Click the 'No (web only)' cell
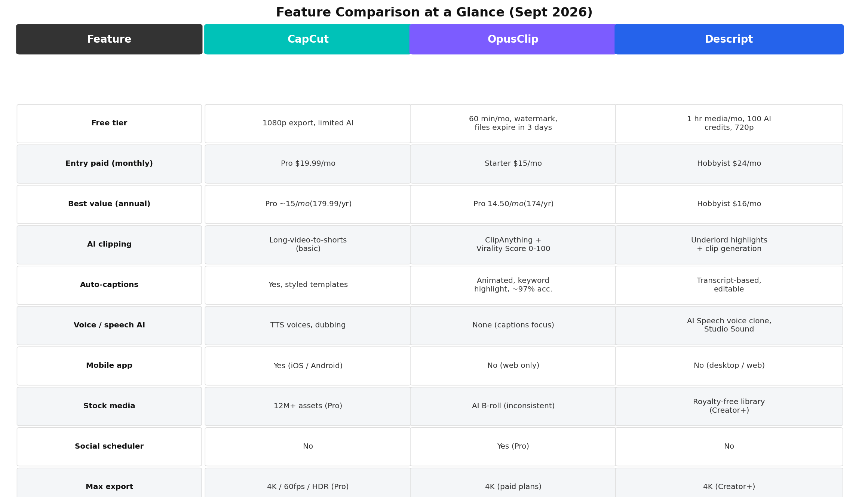Image resolution: width=868 pixels, height=504 pixels. [513, 366]
